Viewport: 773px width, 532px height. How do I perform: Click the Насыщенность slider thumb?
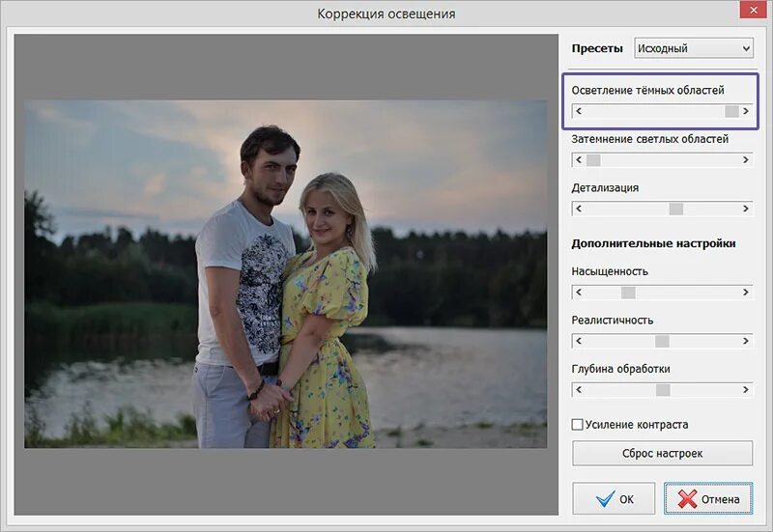click(x=628, y=293)
